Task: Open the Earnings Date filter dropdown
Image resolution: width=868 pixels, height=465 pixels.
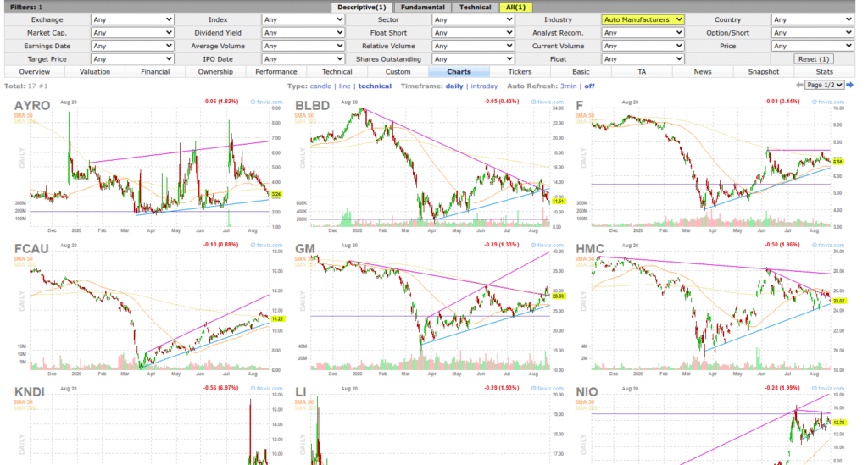Action: click(132, 46)
